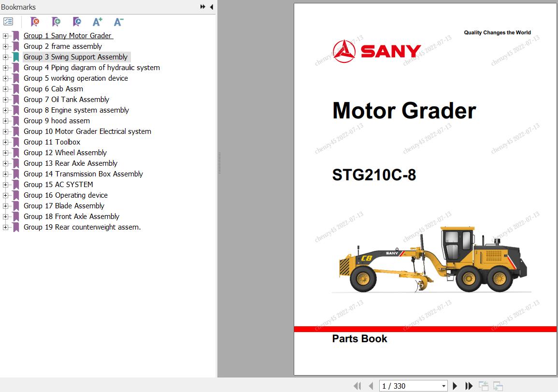Open Group 15 AC SYSTEM bookmark
The height and width of the screenshot is (392, 558).
coord(58,185)
